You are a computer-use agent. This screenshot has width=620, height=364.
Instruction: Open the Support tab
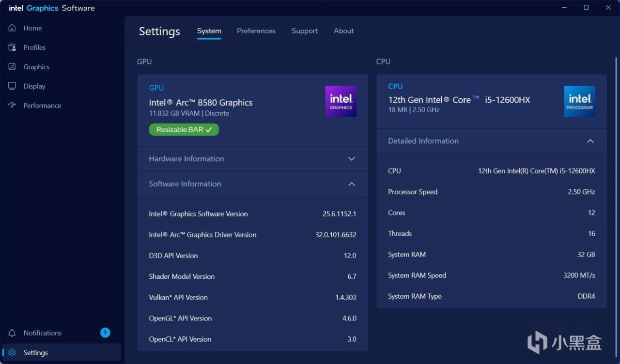(304, 31)
